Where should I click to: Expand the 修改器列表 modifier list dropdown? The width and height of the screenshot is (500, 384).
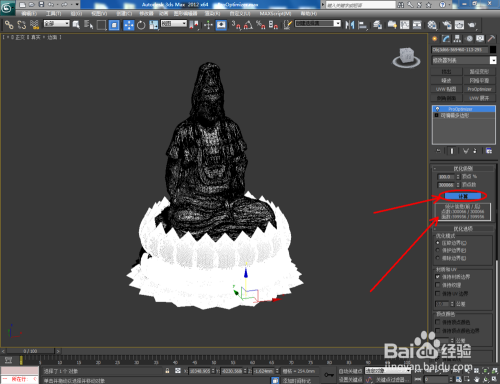point(464,60)
